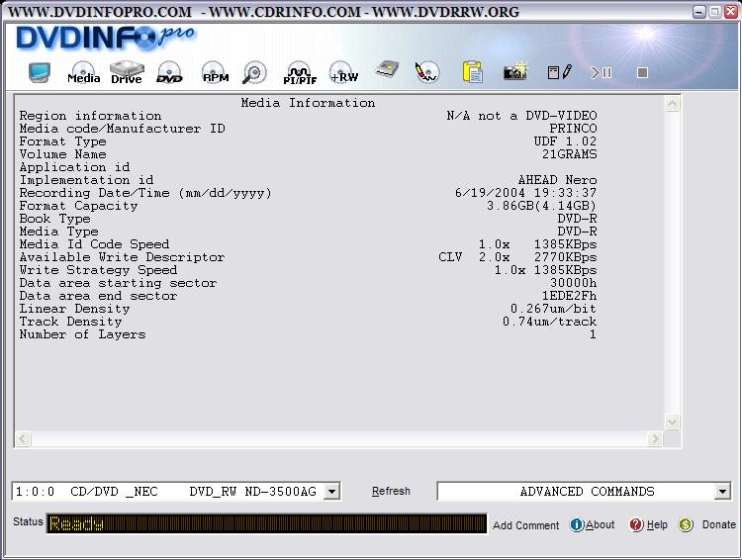742x560 pixels.
Task: Take a screenshot with the camera icon
Action: pyautogui.click(x=515, y=72)
